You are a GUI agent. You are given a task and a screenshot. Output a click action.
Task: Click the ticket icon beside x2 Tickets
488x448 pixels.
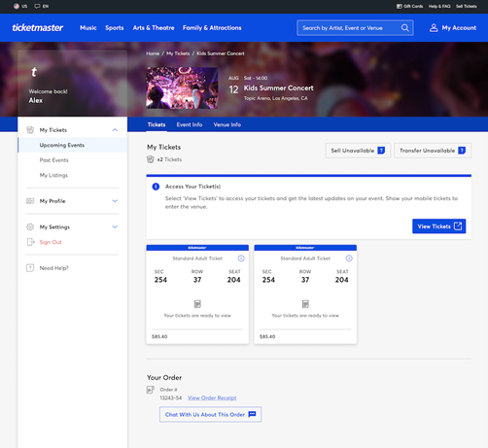(151, 159)
